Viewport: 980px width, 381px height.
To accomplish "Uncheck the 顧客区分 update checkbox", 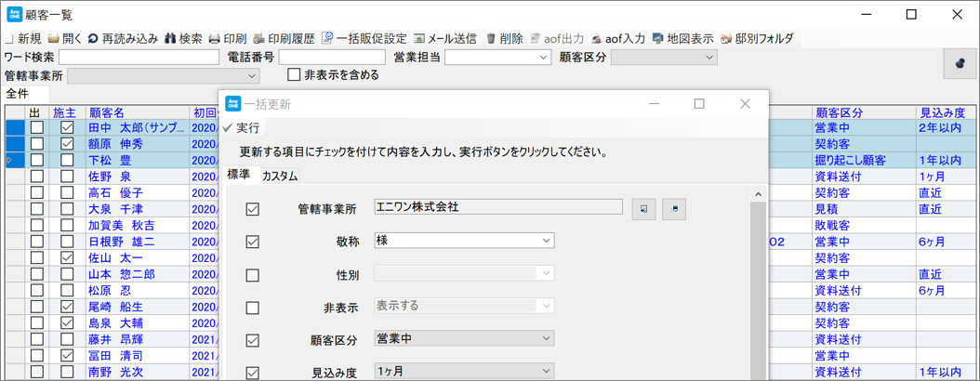I will pos(253,340).
